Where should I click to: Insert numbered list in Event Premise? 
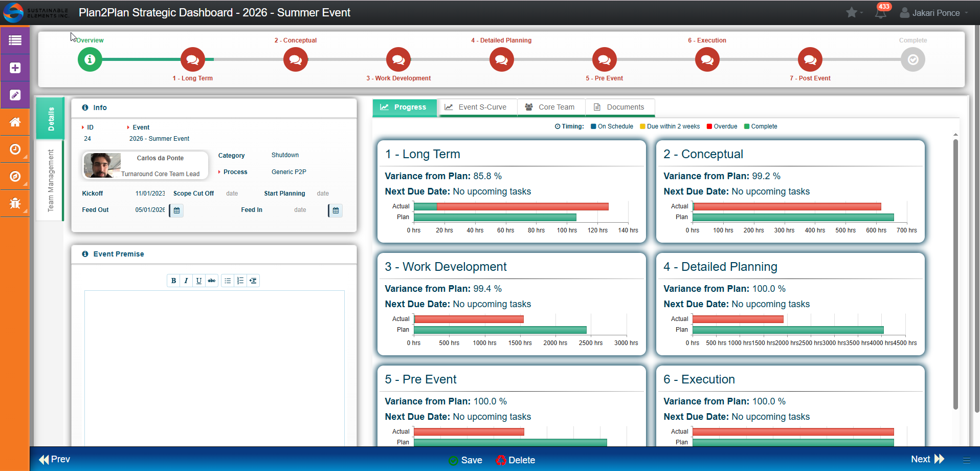[240, 281]
